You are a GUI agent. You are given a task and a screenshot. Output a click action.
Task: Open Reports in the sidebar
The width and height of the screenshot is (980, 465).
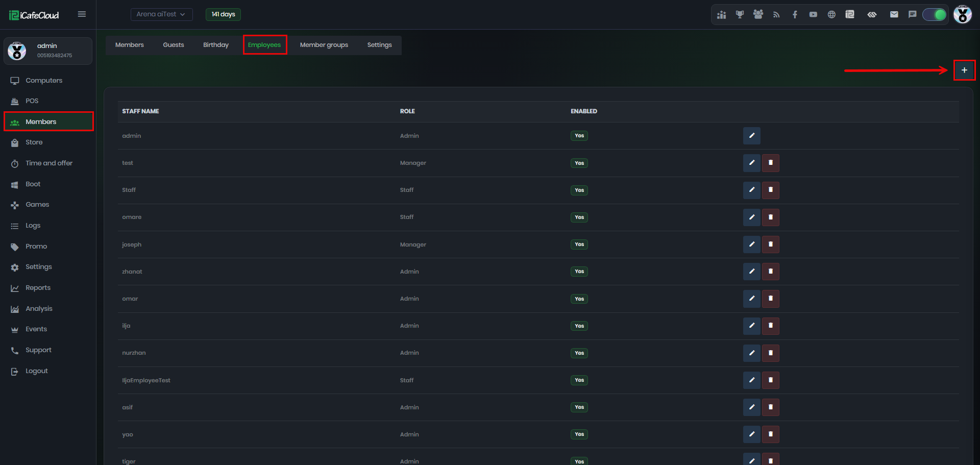[x=48, y=288]
